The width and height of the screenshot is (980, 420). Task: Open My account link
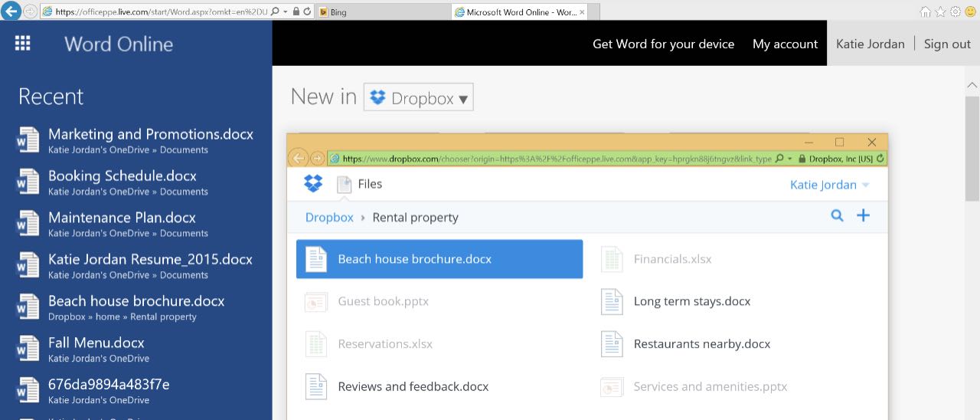(x=785, y=44)
